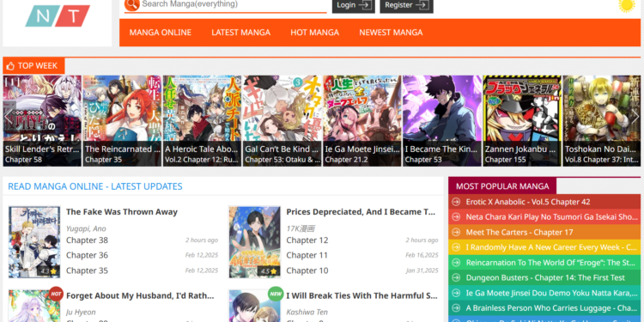644x322 pixels.
Task: Open Chapter 36 of The Fake Was Thrown Away
Action: click(87, 255)
